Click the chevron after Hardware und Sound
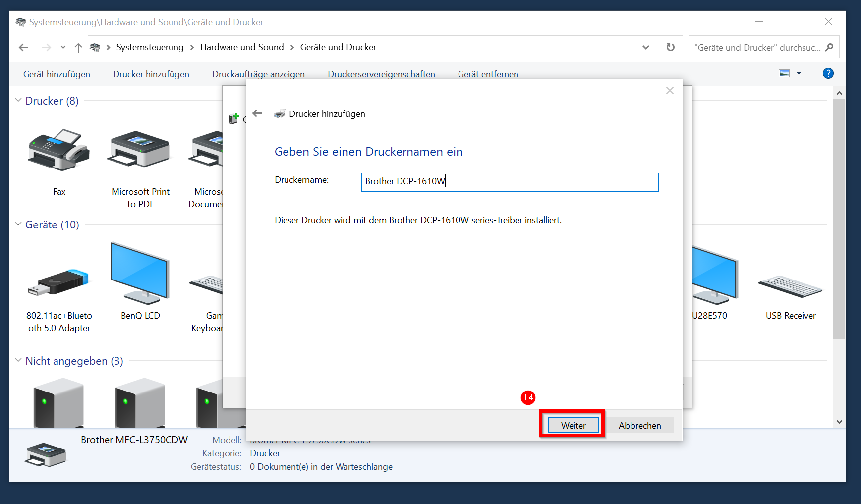This screenshot has width=861, height=504. pos(292,47)
